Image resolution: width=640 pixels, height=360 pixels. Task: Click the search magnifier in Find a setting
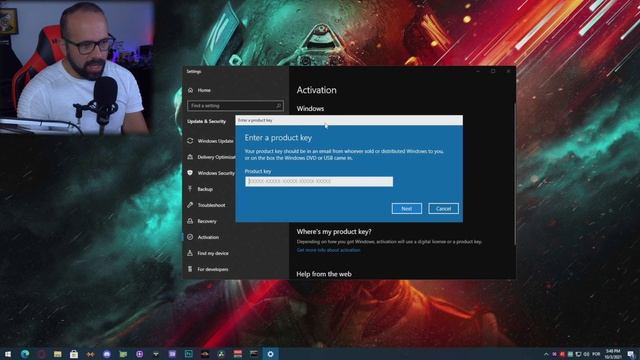coord(278,106)
